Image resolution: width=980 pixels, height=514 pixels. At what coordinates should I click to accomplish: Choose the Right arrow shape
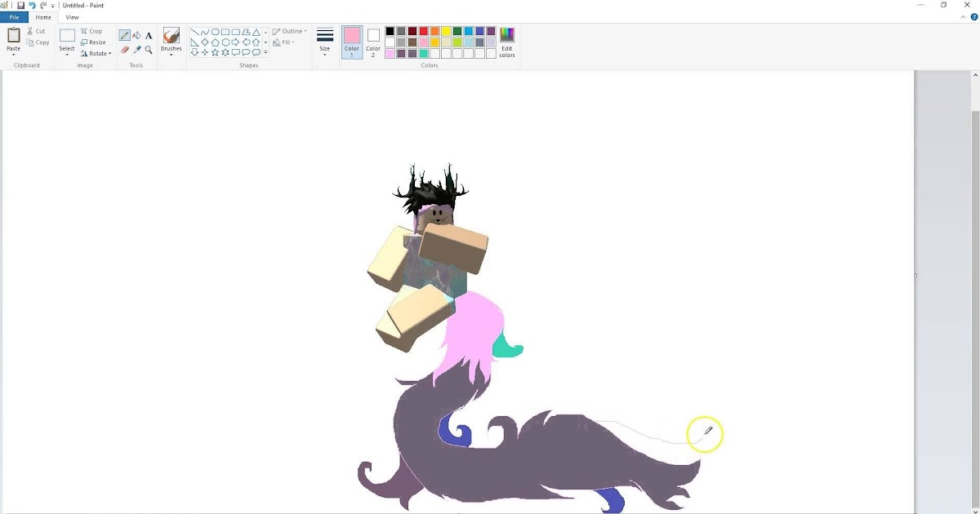pos(235,42)
